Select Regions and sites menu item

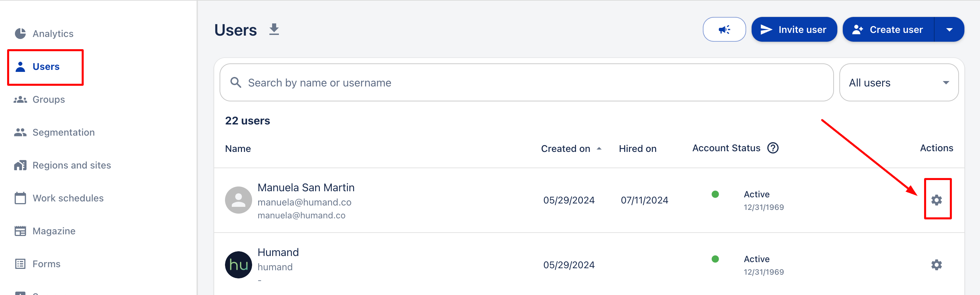coord(72,165)
